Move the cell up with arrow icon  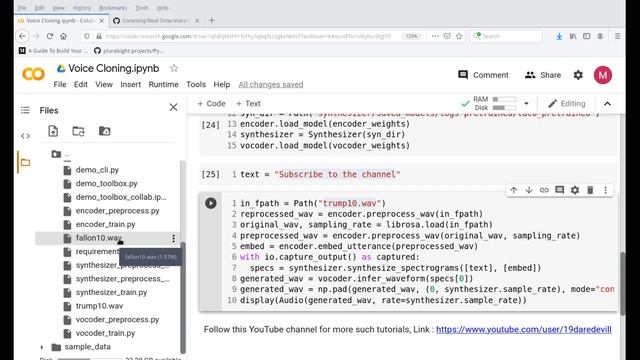coord(513,190)
